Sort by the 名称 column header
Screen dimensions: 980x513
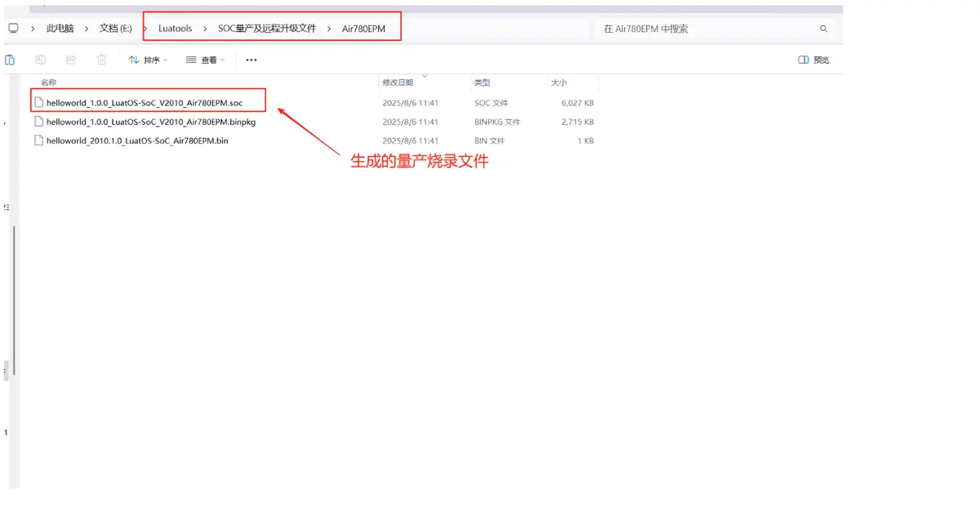(49, 83)
